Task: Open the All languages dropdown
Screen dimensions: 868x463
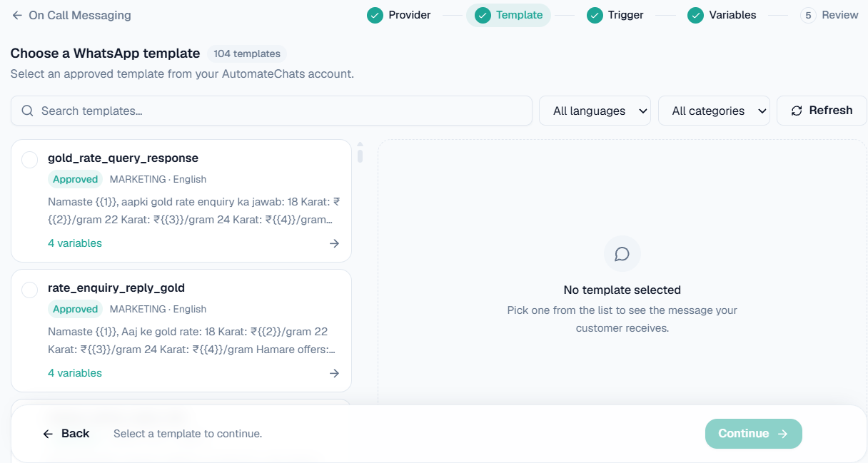Action: pos(595,111)
